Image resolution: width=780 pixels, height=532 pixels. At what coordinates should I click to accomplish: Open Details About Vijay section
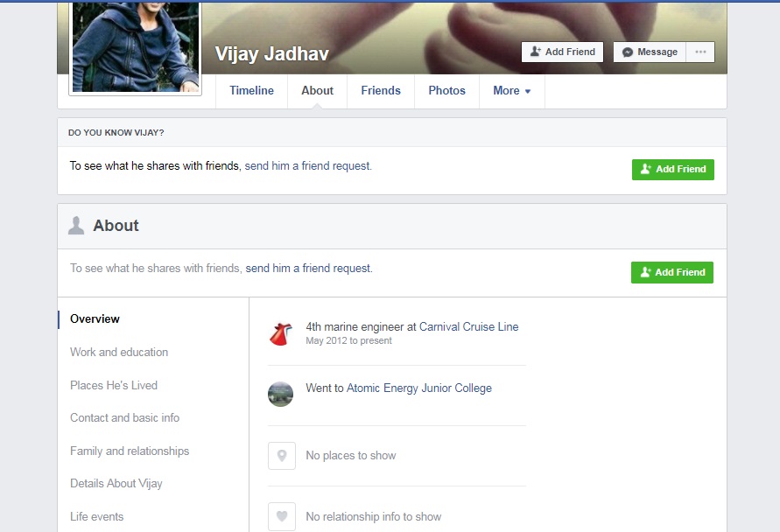pyautogui.click(x=116, y=483)
